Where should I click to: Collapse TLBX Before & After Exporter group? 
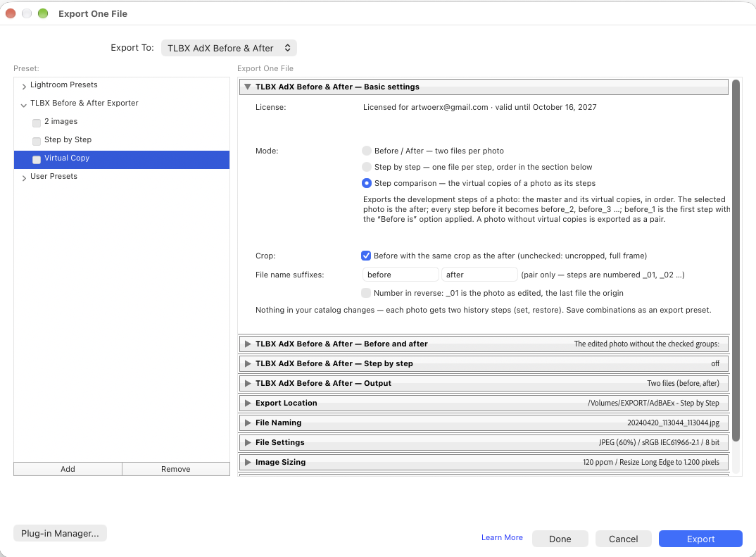(x=24, y=105)
